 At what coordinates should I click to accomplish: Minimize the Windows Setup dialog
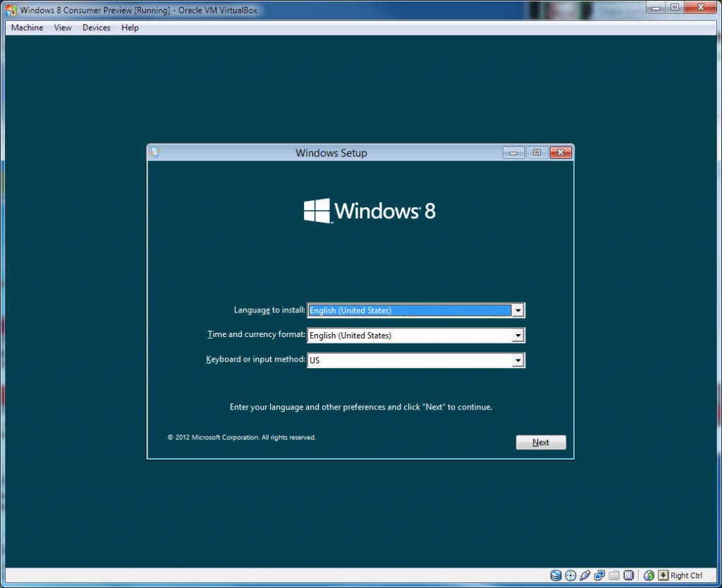pos(513,152)
